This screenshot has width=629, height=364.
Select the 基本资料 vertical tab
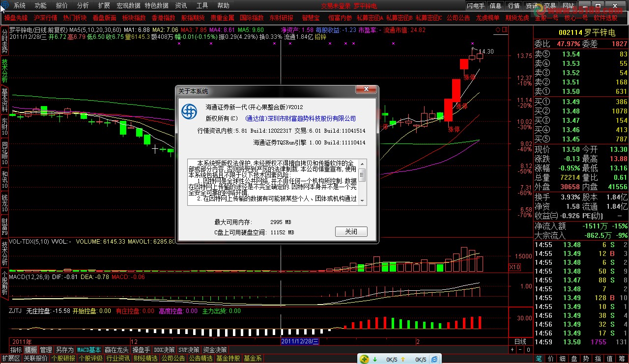4,101
